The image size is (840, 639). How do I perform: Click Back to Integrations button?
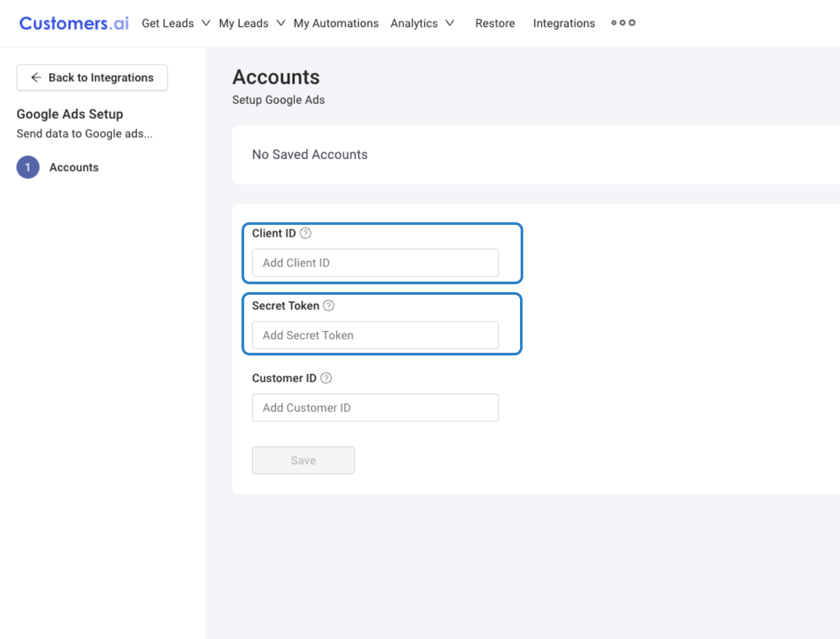click(x=92, y=77)
